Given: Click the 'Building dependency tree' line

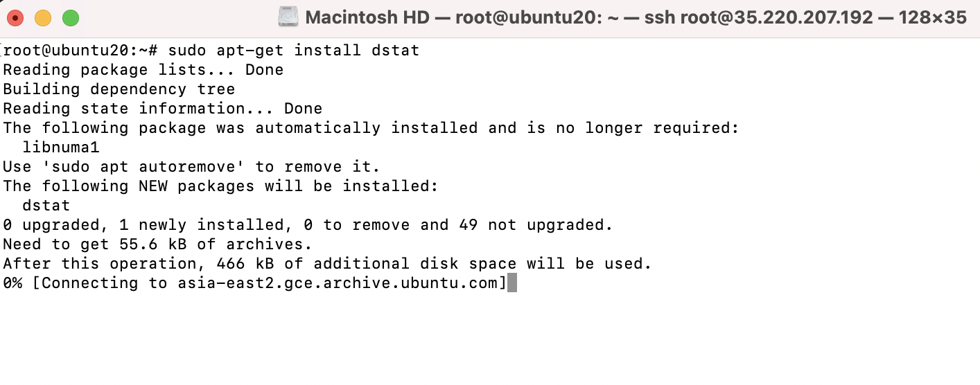Looking at the screenshot, I should coord(119,89).
